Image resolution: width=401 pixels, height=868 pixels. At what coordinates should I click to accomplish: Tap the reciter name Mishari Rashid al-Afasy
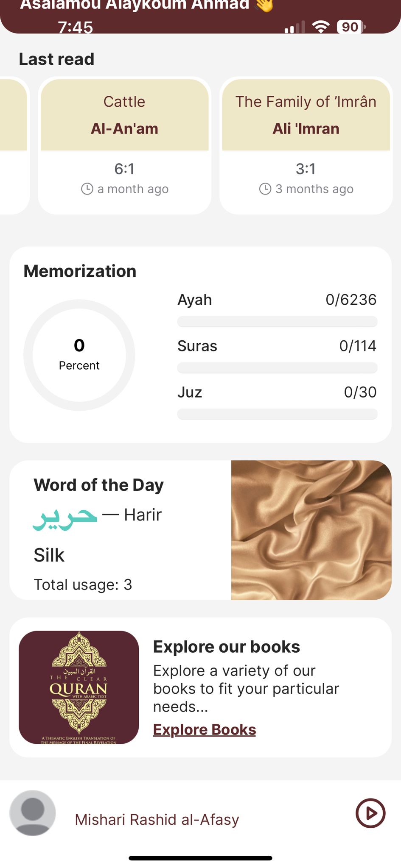(157, 819)
